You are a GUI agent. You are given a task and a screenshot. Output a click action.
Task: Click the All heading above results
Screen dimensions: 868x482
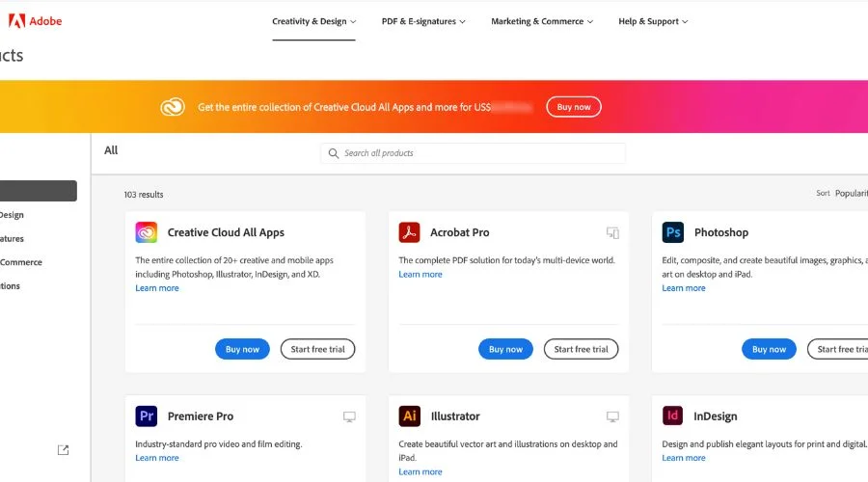tap(111, 150)
